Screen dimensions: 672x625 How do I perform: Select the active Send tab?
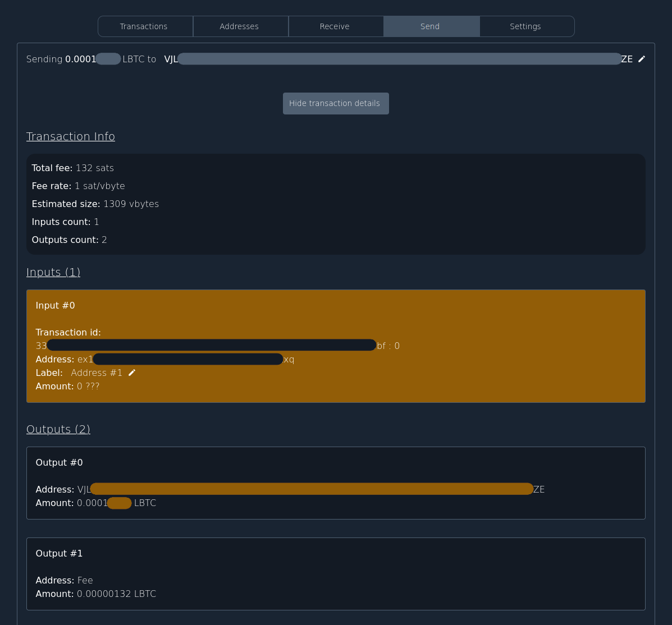[x=429, y=26]
